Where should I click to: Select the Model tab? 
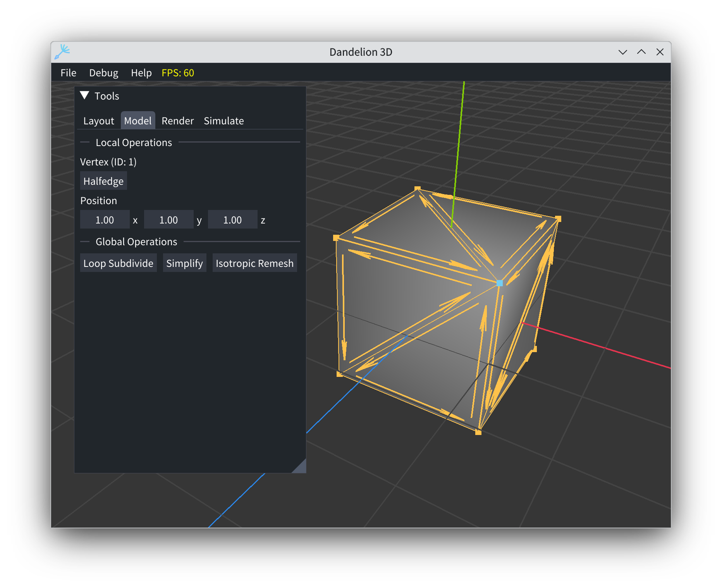point(138,120)
